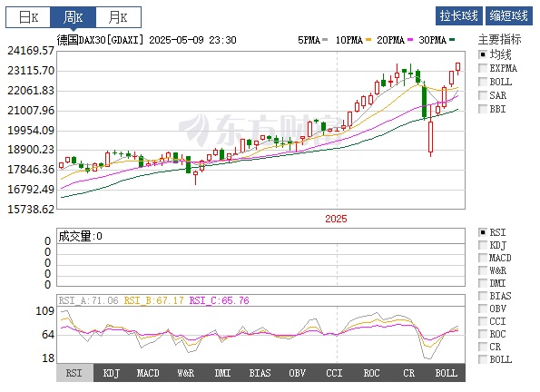Screen dimensions: 540x392
Task: Open the DMI tab in bottom bar
Action: (223, 373)
